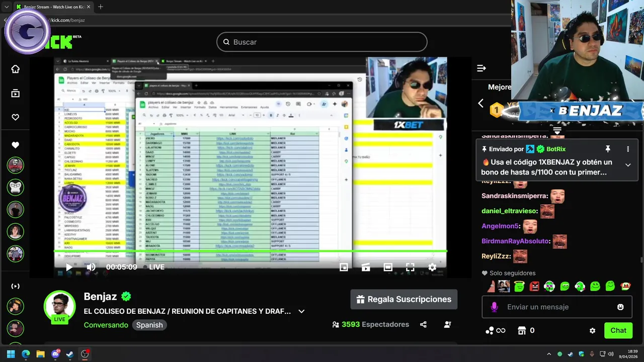
Task: Insert the Patrick star emote
Action: pyautogui.click(x=491, y=286)
